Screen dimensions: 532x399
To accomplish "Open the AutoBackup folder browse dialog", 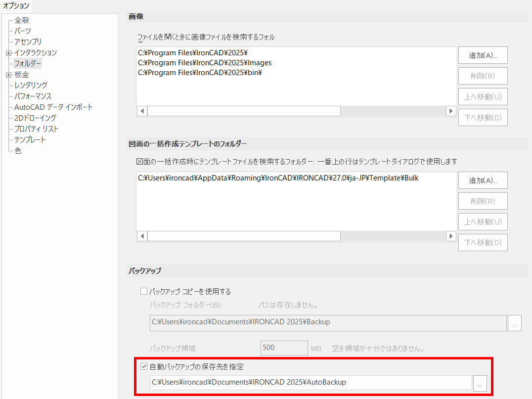I will (x=480, y=383).
